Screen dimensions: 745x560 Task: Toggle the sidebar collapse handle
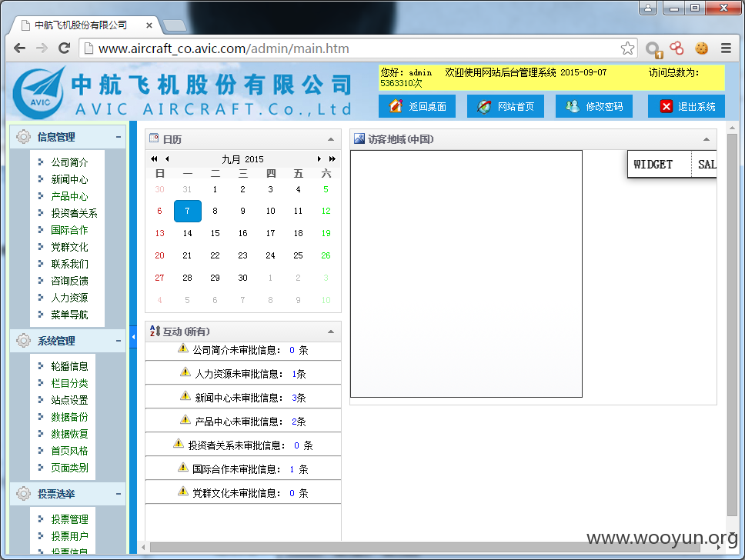tap(133, 337)
